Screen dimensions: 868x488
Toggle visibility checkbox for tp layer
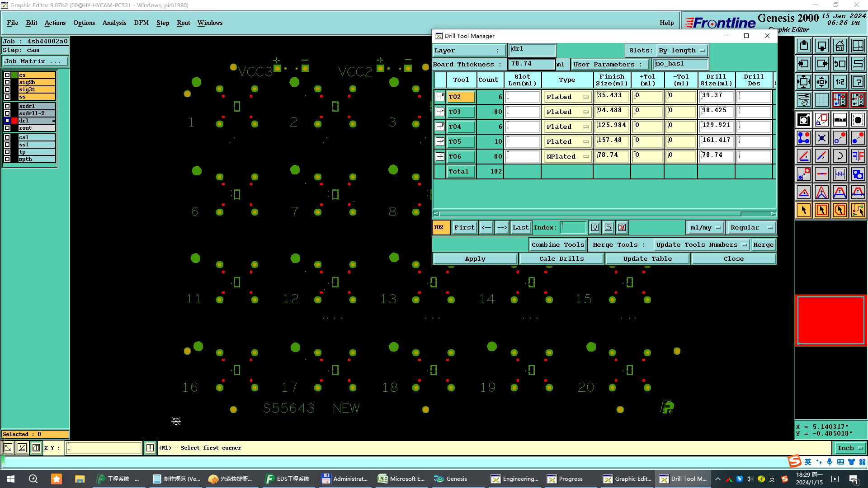tap(7, 152)
